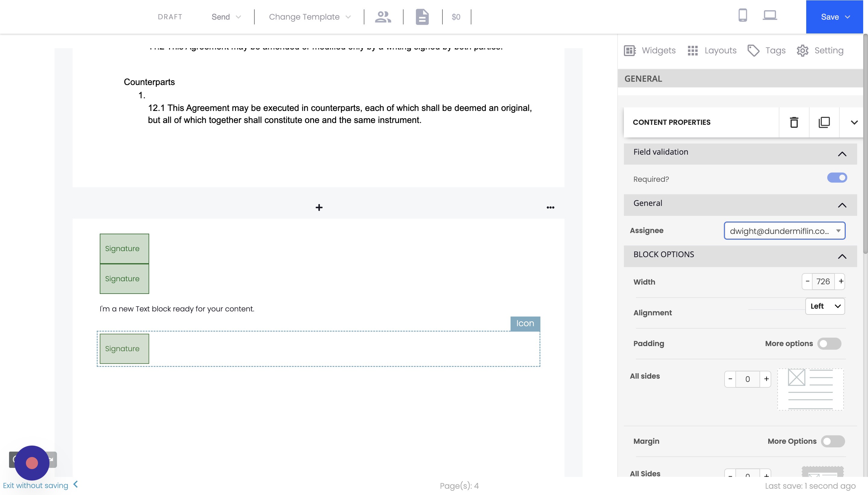This screenshot has height=495, width=868.
Task: Toggle the Required? switch off
Action: click(x=837, y=178)
